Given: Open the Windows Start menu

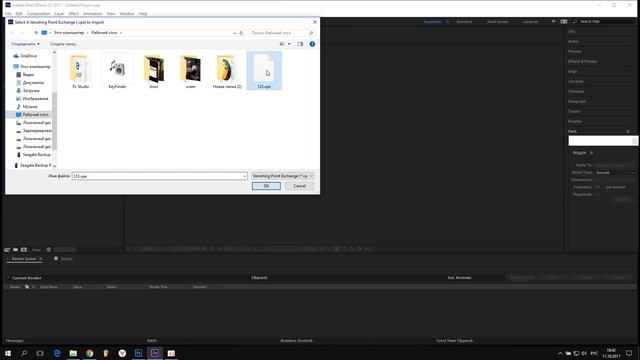Looking at the screenshot, I should click(8, 353).
